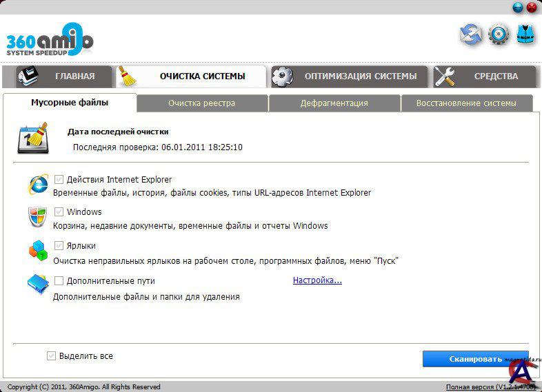542x392 pixels.
Task: Open the Средства tools tab
Action: pyautogui.click(x=485, y=76)
